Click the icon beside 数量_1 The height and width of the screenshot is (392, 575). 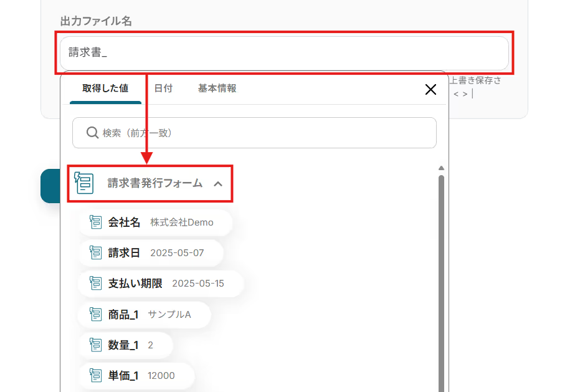tap(95, 345)
